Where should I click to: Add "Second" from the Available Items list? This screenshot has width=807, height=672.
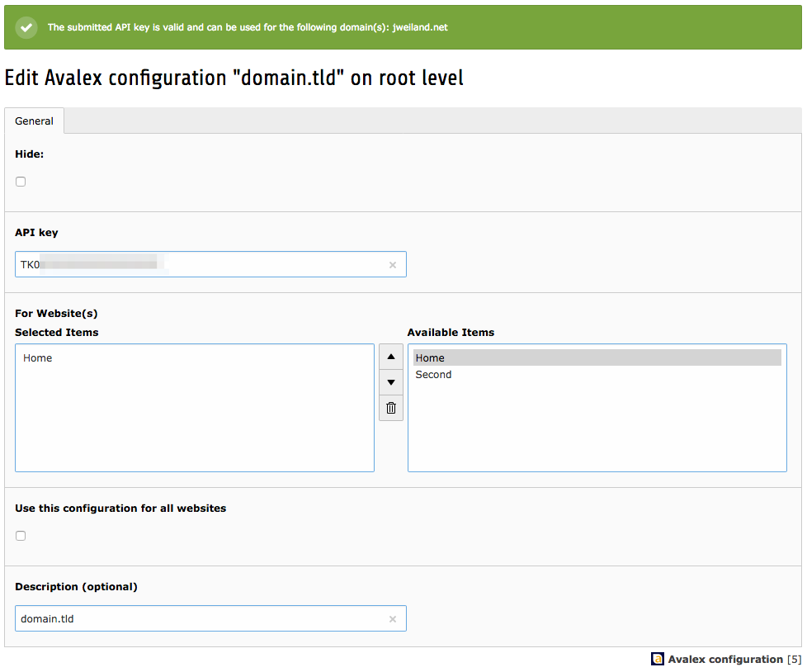[433, 375]
